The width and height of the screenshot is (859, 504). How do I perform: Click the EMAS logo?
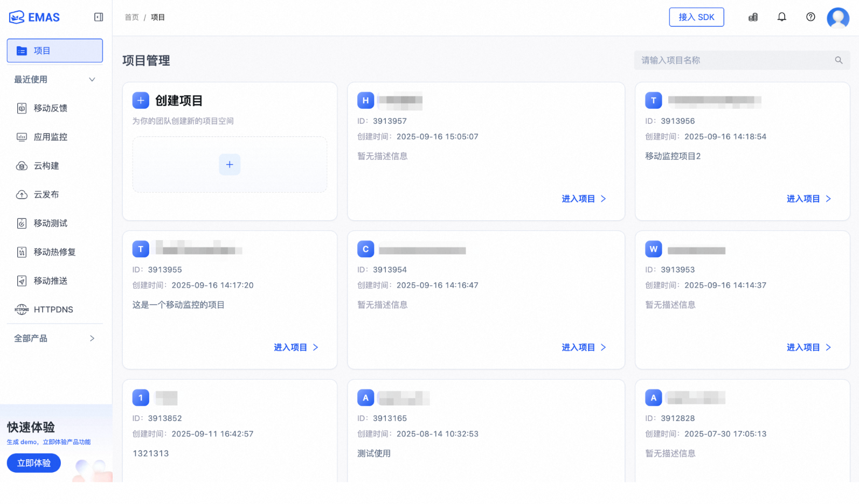pos(34,17)
